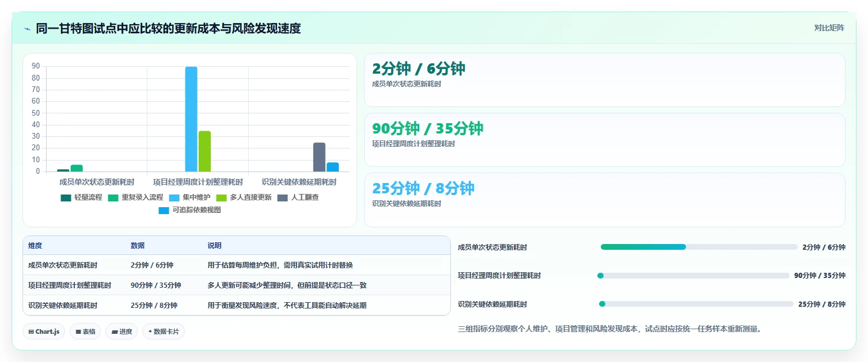Click the 项目经理周度计划整理耗时 progress bar
This screenshot has width=868, height=362.
click(693, 276)
